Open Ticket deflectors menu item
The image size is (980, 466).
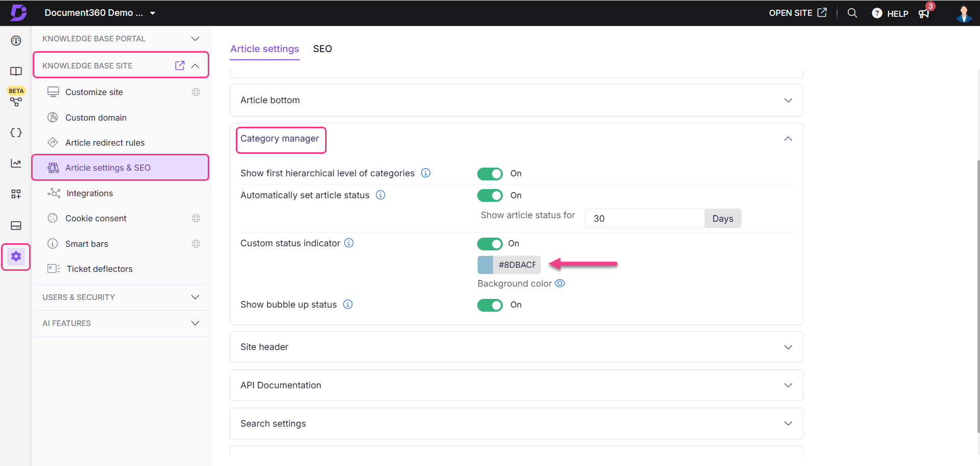120,269
